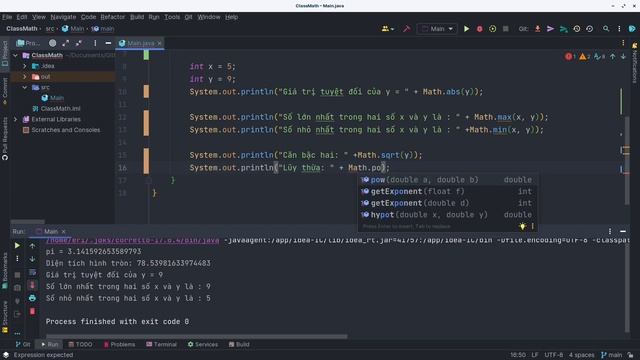Open Project panel options dots
Viewport: 640px width, 360px height.
(95, 43)
